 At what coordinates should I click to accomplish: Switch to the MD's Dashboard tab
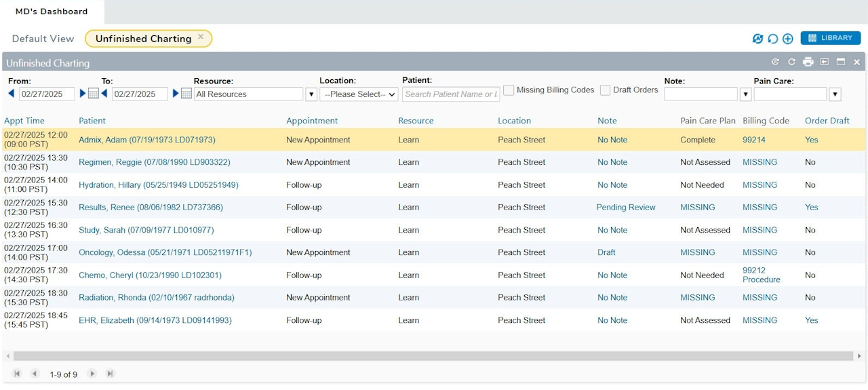click(52, 12)
